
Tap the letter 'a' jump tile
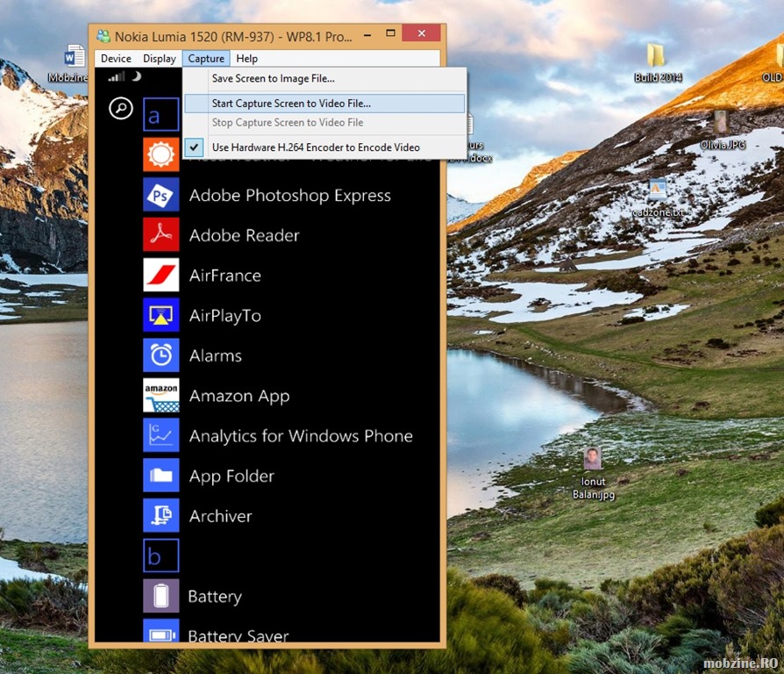pyautogui.click(x=161, y=115)
